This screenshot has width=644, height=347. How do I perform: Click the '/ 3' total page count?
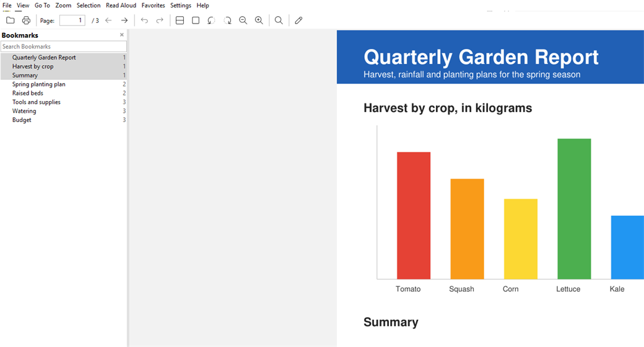tap(95, 20)
